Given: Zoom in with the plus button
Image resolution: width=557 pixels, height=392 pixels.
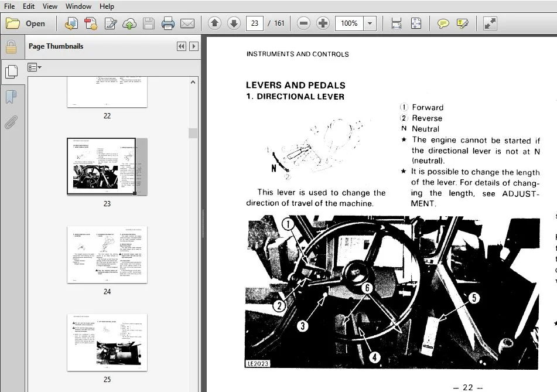Looking at the screenshot, I should tap(323, 23).
